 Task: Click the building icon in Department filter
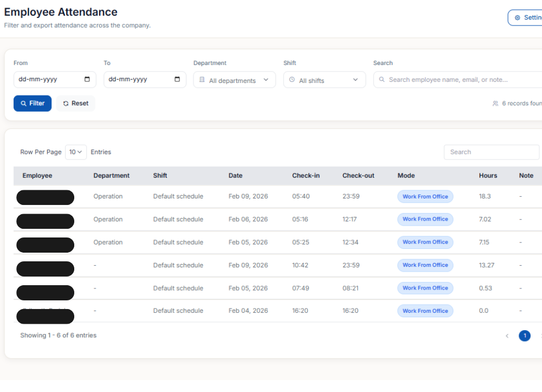tap(202, 80)
